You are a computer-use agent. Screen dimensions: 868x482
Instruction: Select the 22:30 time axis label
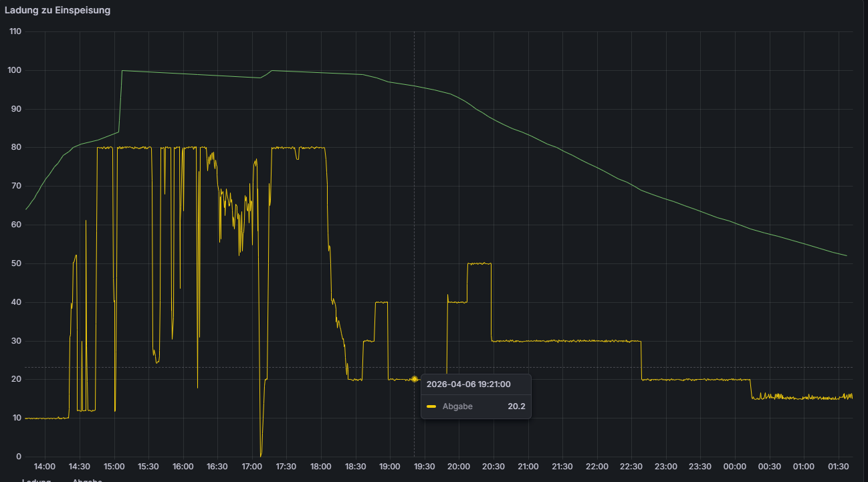click(x=631, y=467)
